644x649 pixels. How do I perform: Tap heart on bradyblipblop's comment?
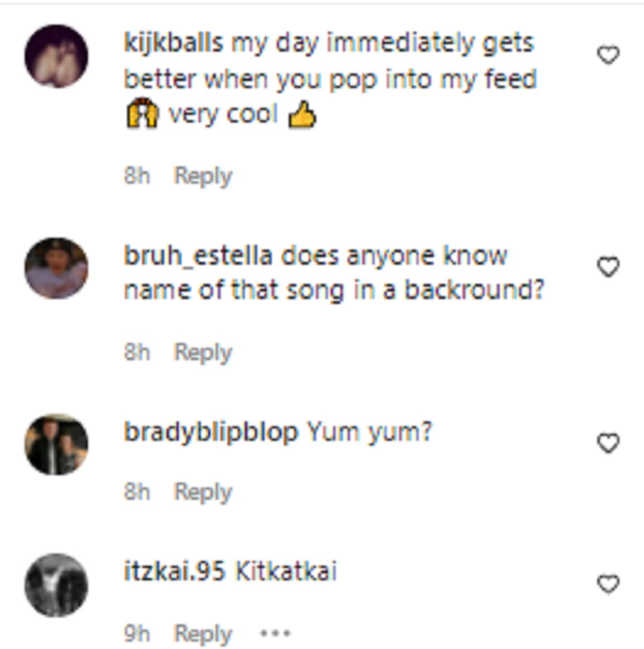[608, 443]
